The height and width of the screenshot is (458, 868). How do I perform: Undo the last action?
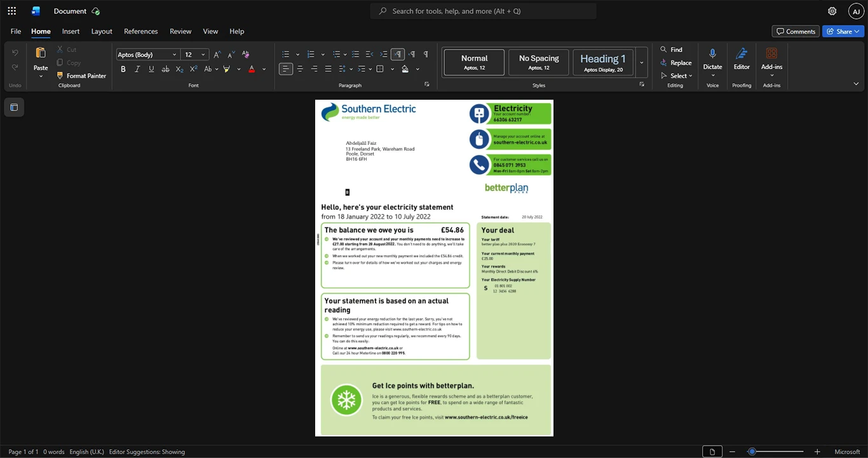(x=15, y=53)
